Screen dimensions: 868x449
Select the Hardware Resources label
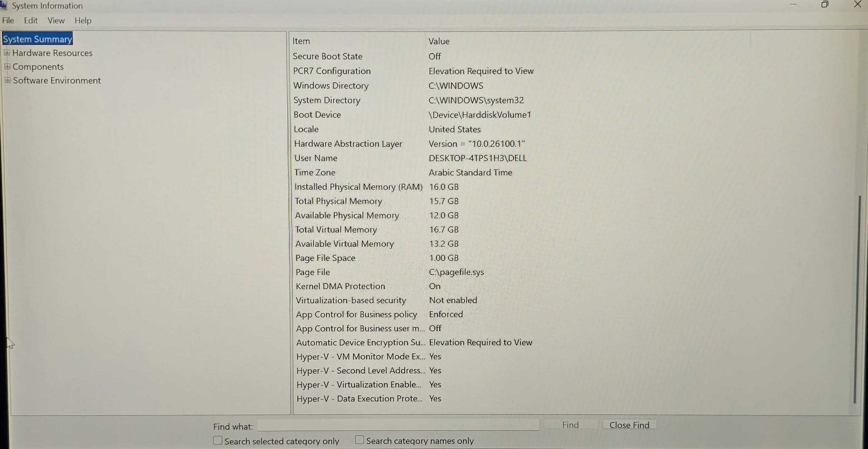click(52, 53)
